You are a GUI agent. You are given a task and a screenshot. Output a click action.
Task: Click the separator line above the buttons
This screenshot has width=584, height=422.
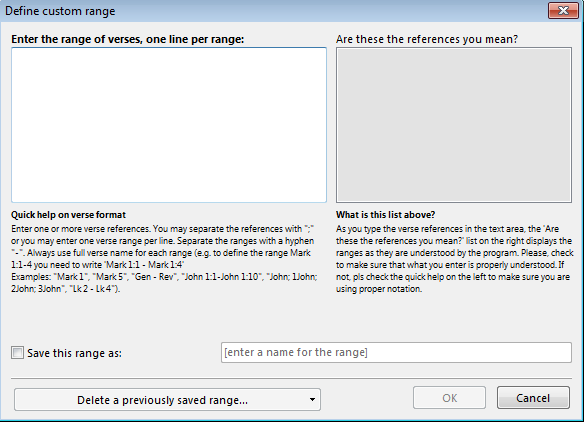pyautogui.click(x=291, y=378)
